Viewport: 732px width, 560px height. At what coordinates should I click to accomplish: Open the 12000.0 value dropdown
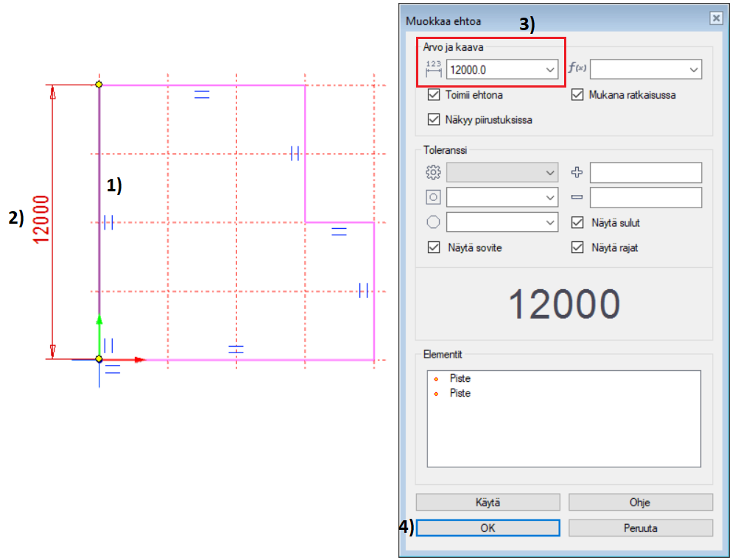(550, 70)
